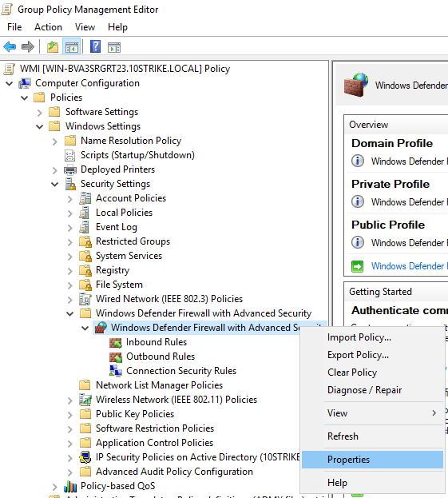Open the View menu in menu bar
This screenshot has width=448, height=498.
click(85, 27)
